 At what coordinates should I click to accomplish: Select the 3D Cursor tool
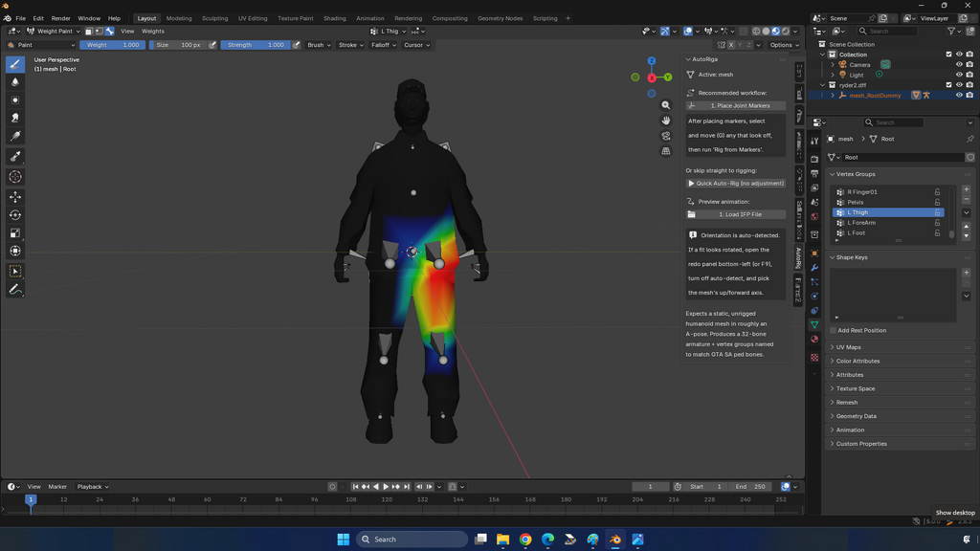(x=15, y=177)
